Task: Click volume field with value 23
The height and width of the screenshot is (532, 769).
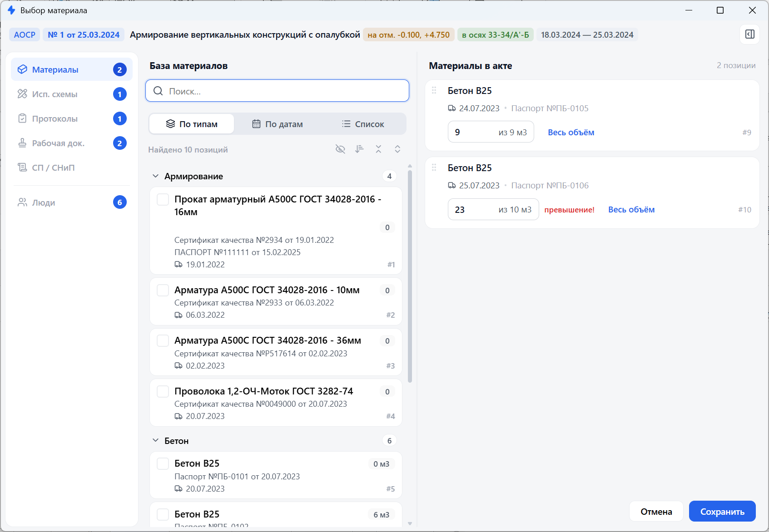Action: [x=493, y=209]
